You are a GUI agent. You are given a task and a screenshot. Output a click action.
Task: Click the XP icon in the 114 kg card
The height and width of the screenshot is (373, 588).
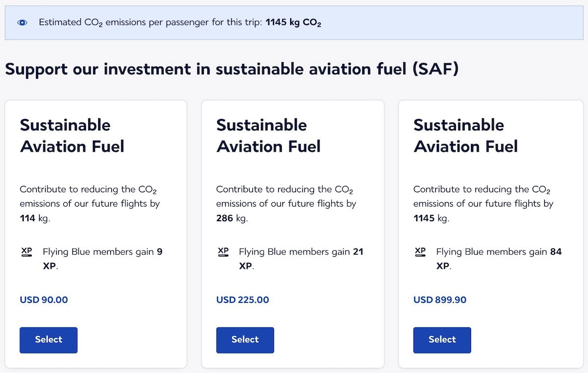pos(26,252)
